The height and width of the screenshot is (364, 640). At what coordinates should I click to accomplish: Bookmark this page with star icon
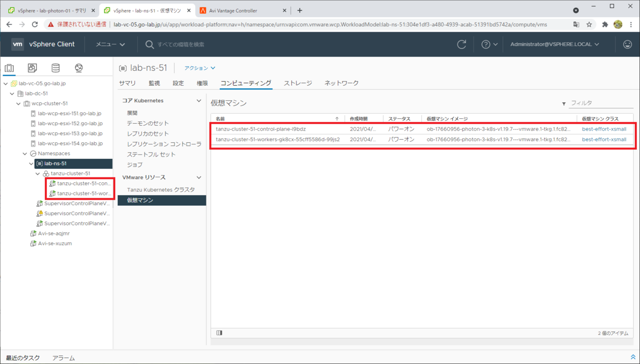[589, 25]
